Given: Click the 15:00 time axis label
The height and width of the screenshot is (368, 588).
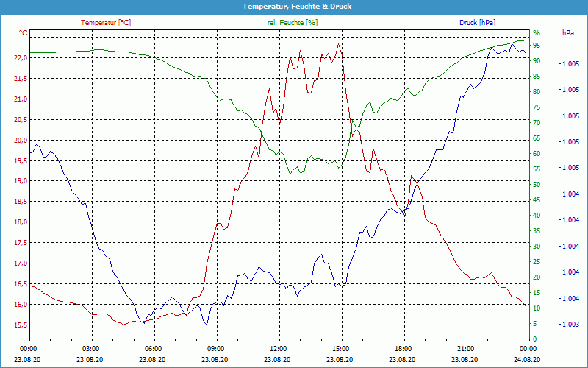Looking at the screenshot, I should click(x=340, y=348).
